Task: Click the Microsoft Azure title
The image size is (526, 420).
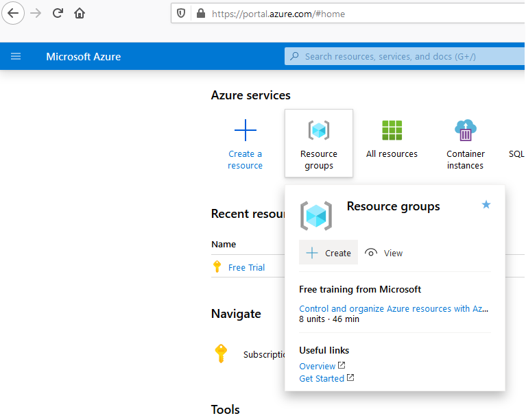Action: pos(84,57)
